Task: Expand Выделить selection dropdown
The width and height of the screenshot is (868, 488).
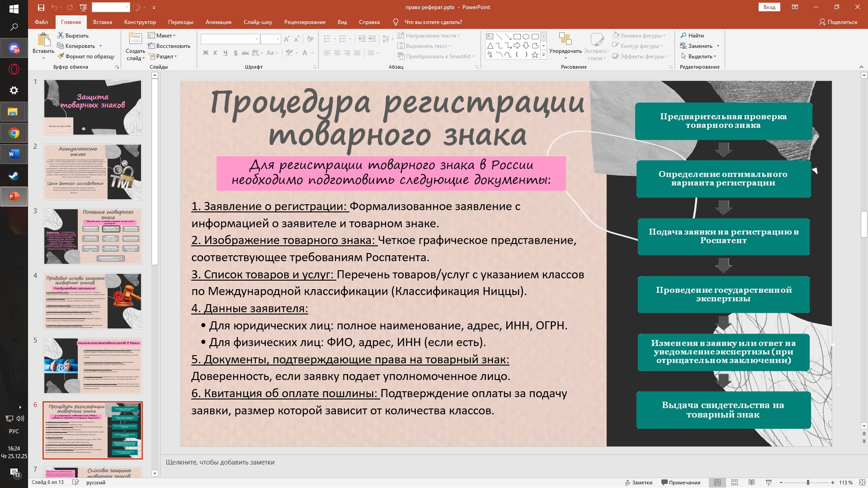Action: [x=699, y=56]
